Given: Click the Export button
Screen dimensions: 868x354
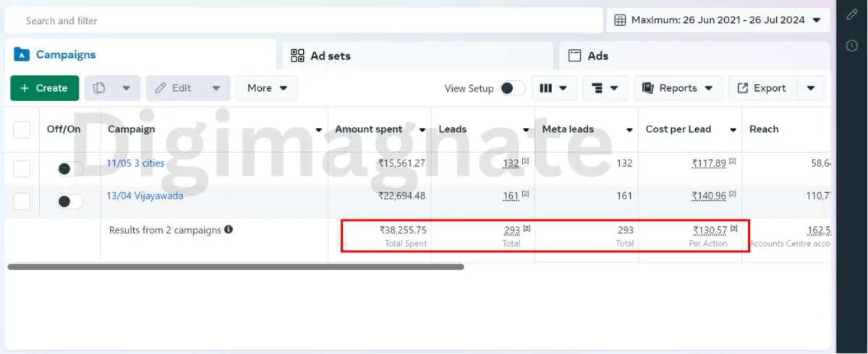Looking at the screenshot, I should coord(762,88).
